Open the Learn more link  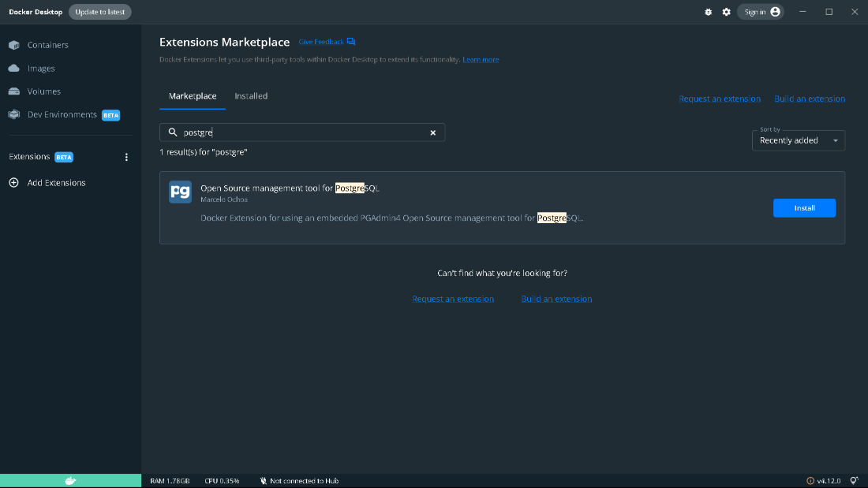click(481, 60)
